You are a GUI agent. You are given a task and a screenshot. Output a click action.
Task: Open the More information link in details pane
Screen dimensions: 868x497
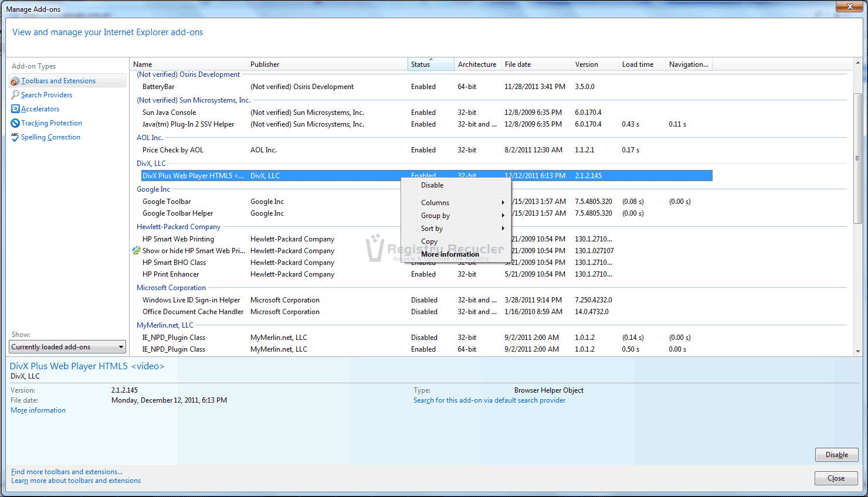[38, 410]
